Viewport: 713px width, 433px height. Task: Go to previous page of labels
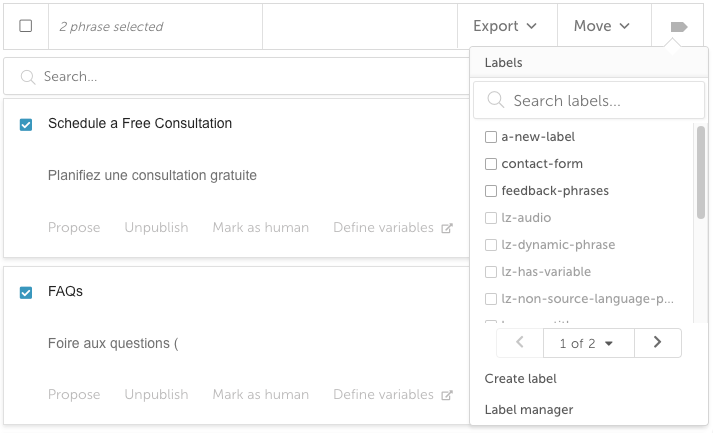(520, 342)
